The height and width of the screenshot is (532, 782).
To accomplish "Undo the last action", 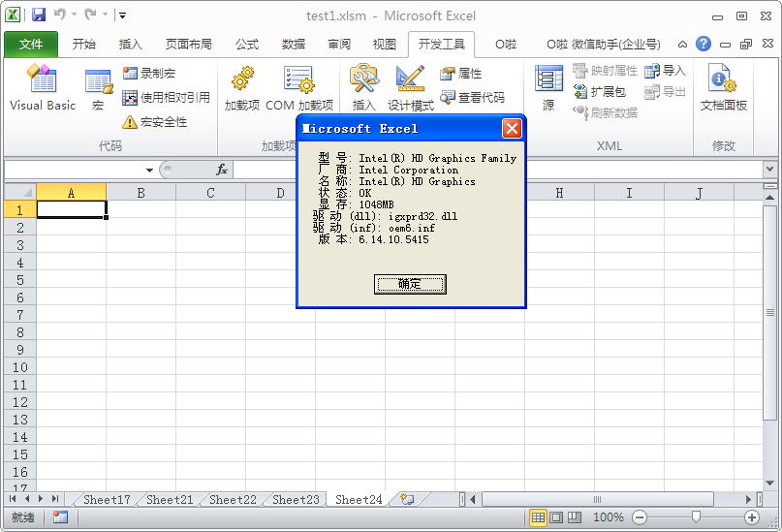I will pyautogui.click(x=60, y=15).
